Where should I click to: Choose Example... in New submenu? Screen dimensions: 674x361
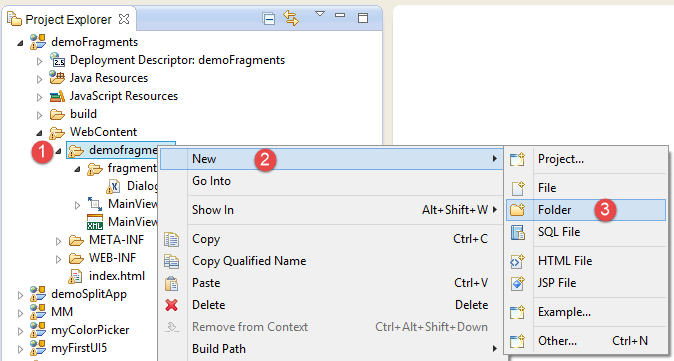[586, 312]
